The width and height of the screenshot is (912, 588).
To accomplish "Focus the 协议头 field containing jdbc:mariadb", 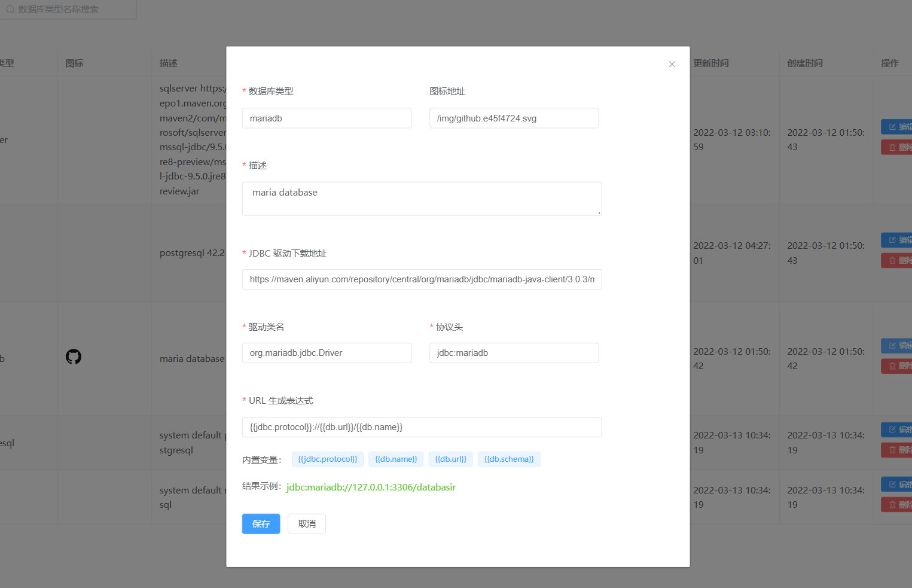I will [514, 353].
